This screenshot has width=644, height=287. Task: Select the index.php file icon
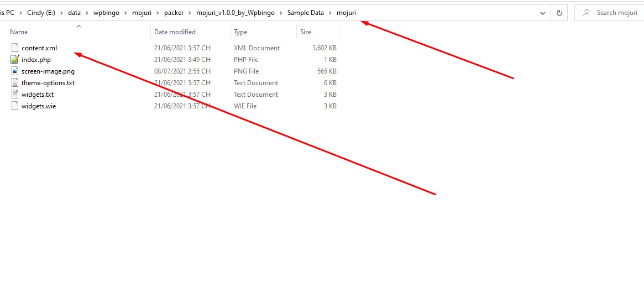(15, 60)
